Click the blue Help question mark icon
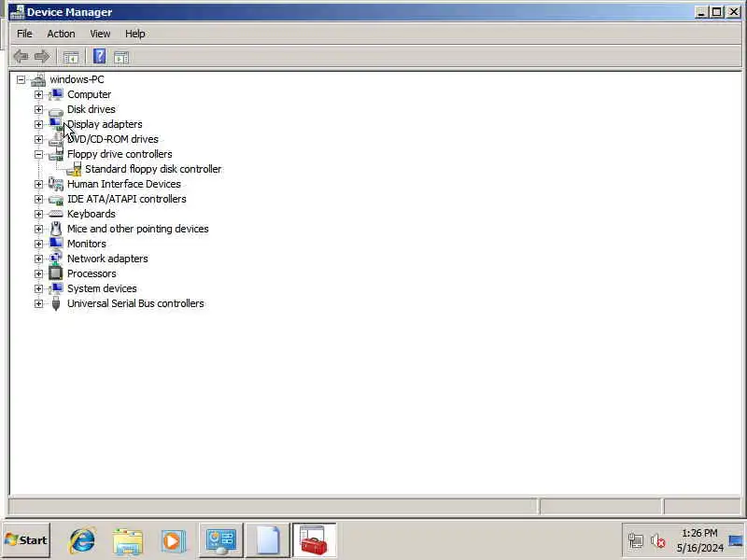This screenshot has height=560, width=747. (99, 57)
